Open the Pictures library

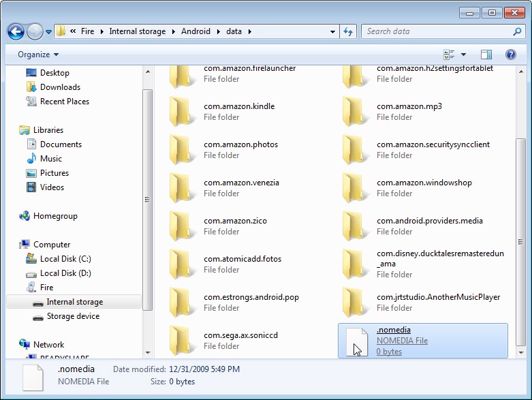pos(54,172)
